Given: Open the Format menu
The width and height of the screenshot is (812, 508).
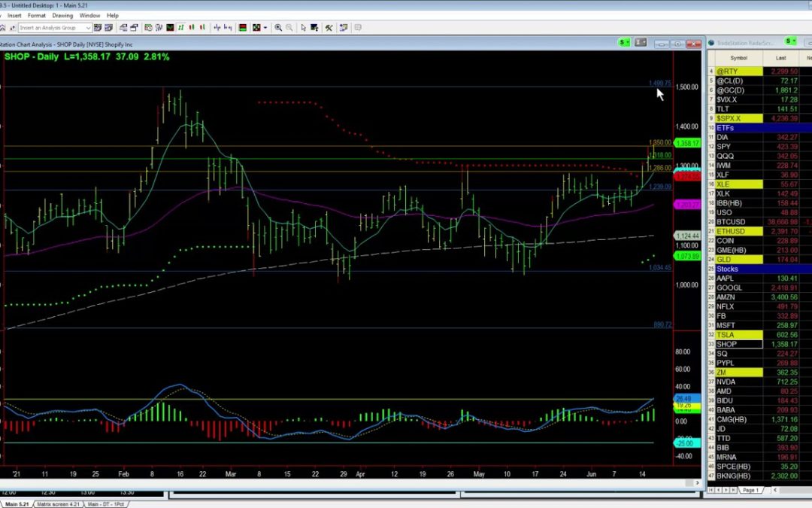Looking at the screenshot, I should click(37, 16).
